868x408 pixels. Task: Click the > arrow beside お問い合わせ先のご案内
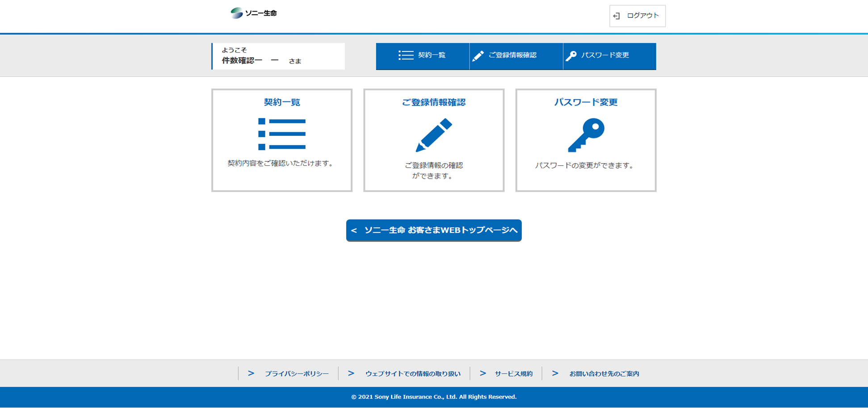[x=555, y=373]
